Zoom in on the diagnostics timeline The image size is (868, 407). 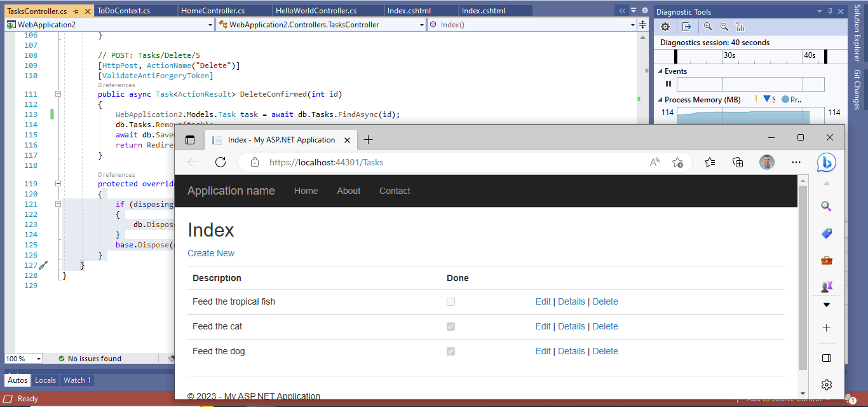point(708,27)
